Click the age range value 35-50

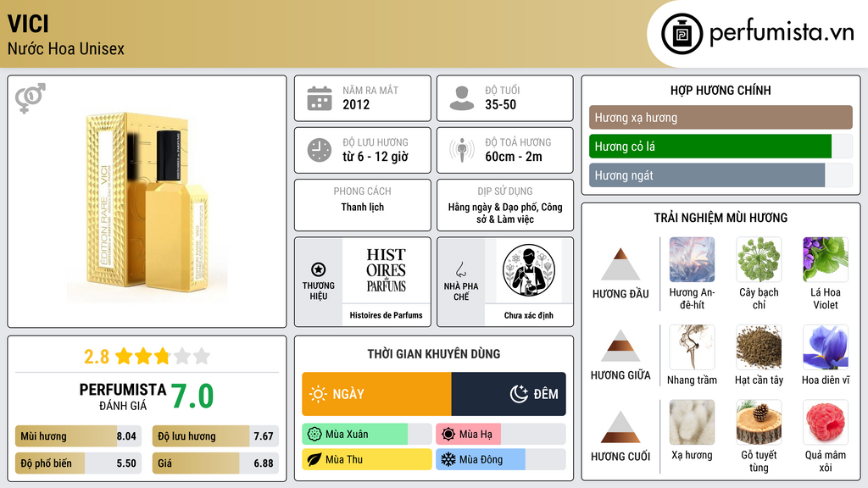point(500,104)
